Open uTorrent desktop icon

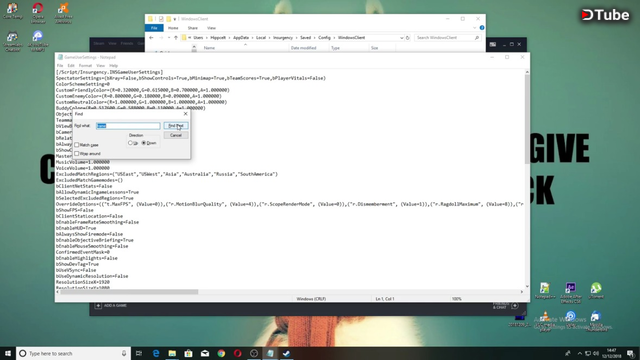(x=596, y=291)
